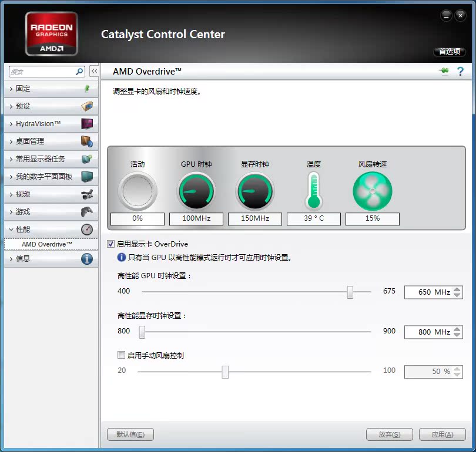Click the 800 MHz memory clock field
Image resolution: width=476 pixels, height=452 pixels.
(x=428, y=332)
